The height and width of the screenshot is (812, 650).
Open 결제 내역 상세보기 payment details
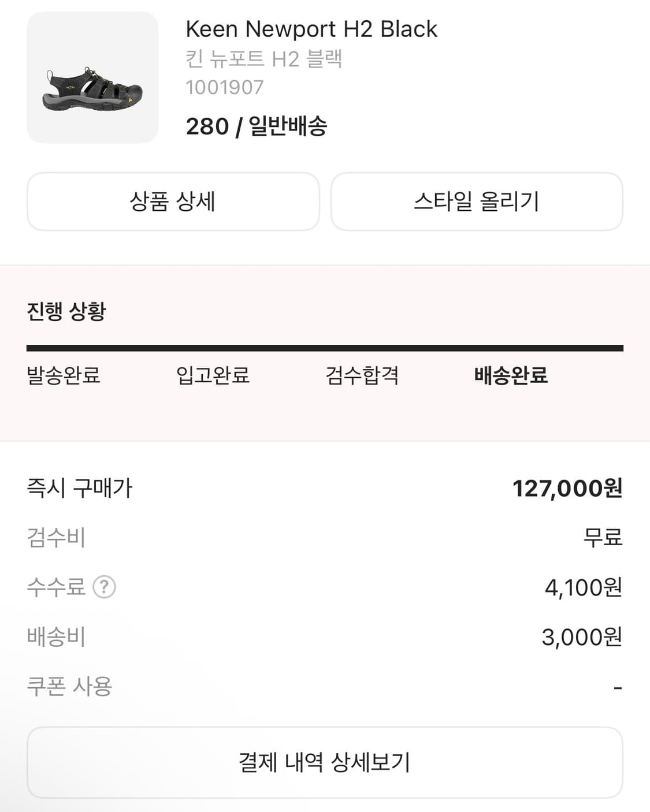[x=325, y=762]
